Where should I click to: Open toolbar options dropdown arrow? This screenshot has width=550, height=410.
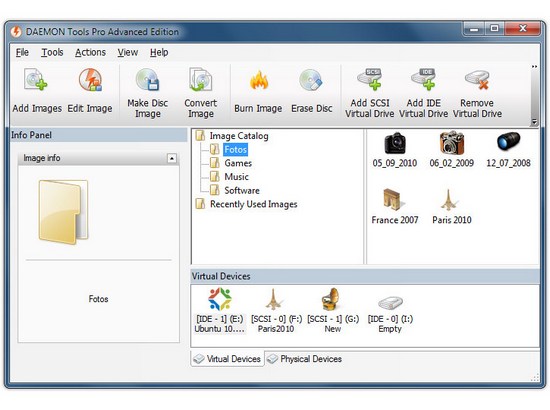coord(534,122)
